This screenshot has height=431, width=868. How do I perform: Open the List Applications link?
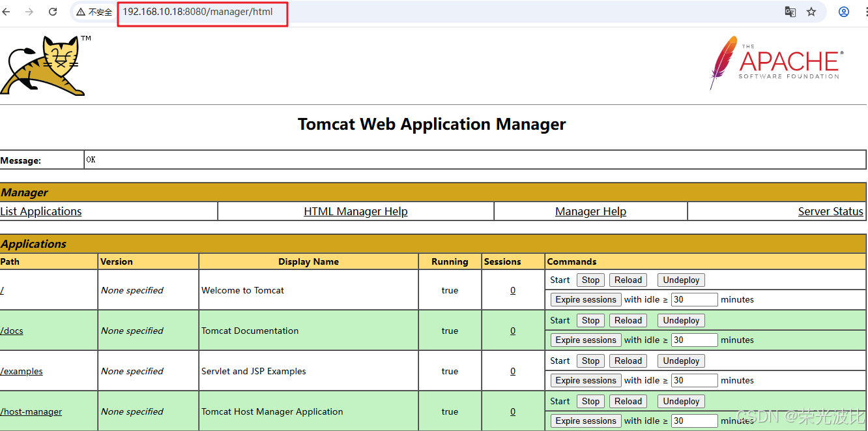pos(41,211)
